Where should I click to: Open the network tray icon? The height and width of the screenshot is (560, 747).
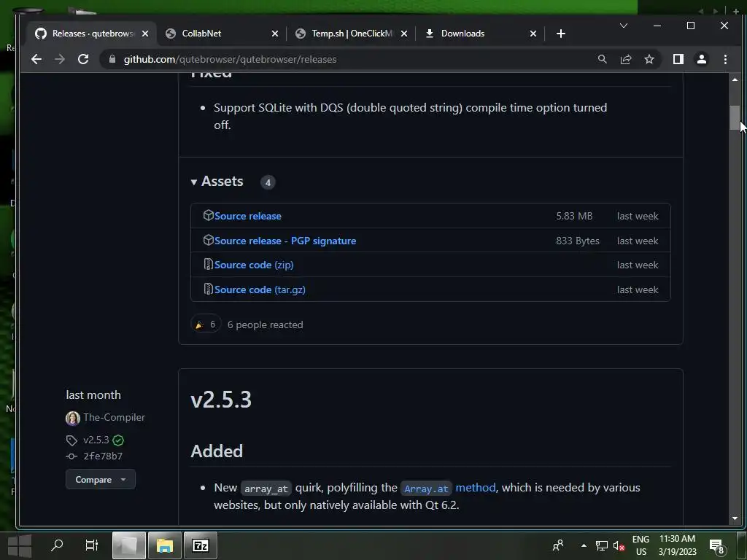point(602,545)
